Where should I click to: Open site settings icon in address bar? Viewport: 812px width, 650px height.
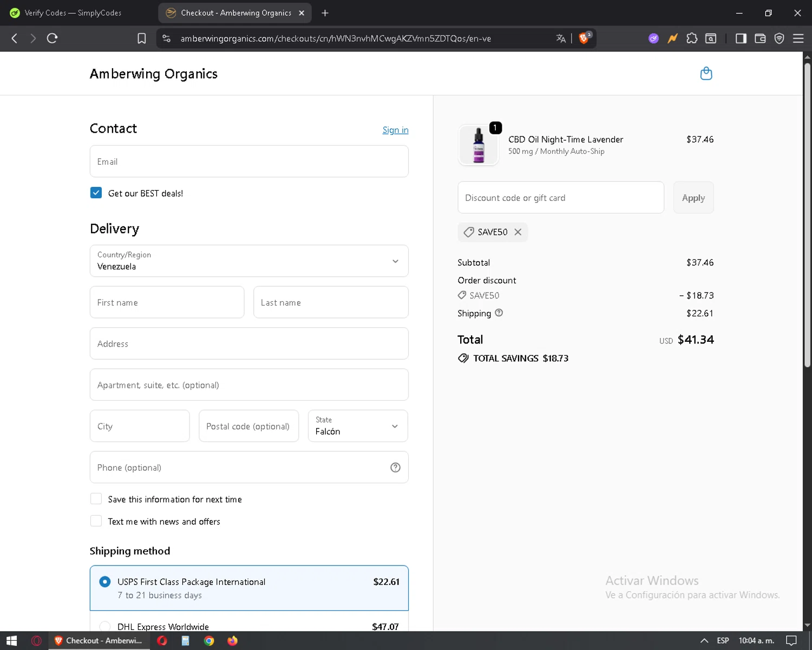[x=167, y=38]
